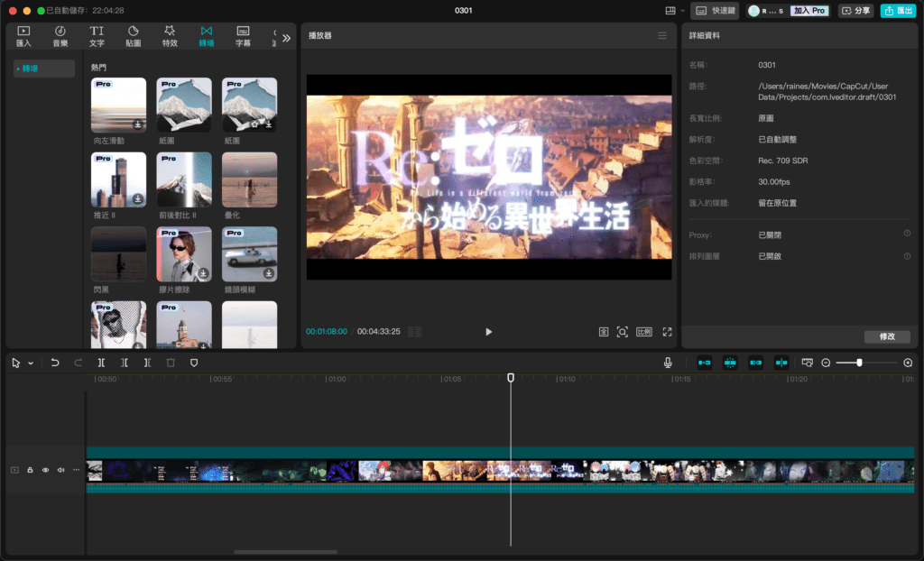The height and width of the screenshot is (561, 924).
Task: Select the 向左滑動 transition thumbnail
Action: [x=118, y=105]
